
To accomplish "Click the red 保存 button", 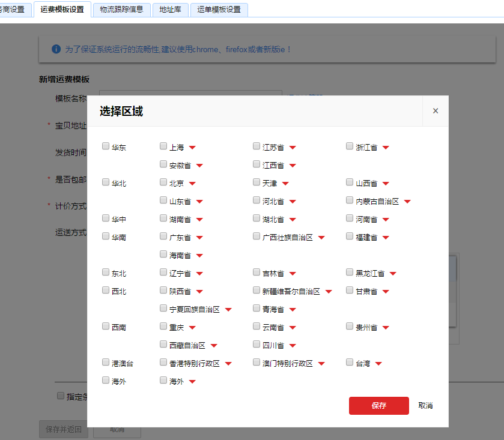I will tap(378, 406).
